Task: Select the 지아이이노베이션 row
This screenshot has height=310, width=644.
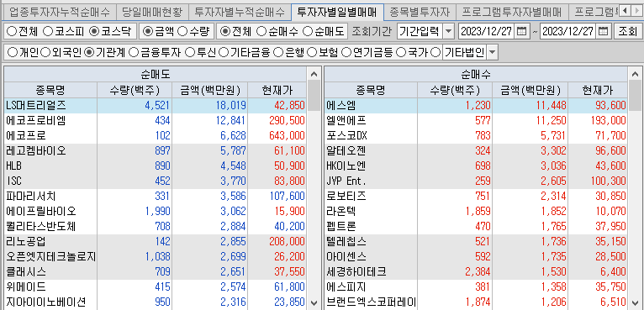Action: click(156, 302)
